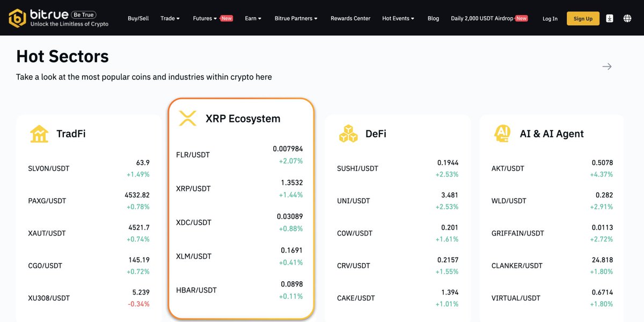Open the TradFi sector heading

[x=71, y=134]
